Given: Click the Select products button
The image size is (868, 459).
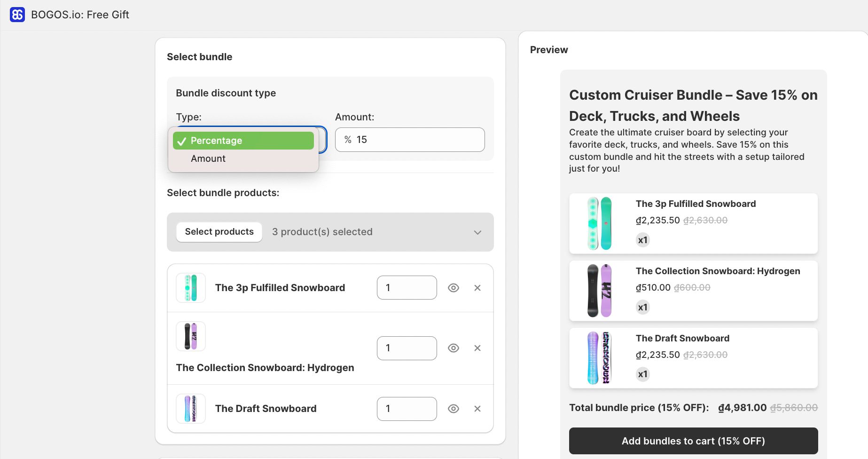Looking at the screenshot, I should pyautogui.click(x=219, y=232).
